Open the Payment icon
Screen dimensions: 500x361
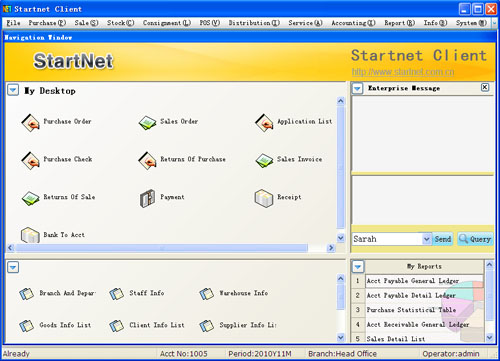click(147, 198)
